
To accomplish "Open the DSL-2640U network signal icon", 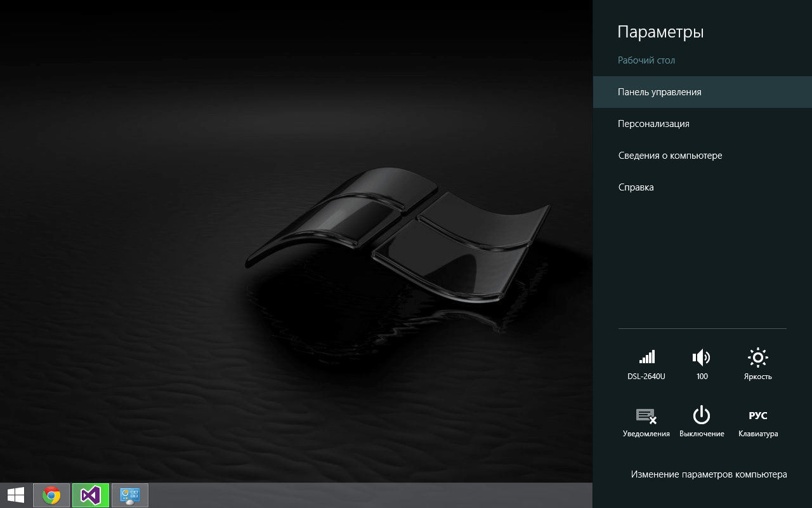I will coord(646,358).
